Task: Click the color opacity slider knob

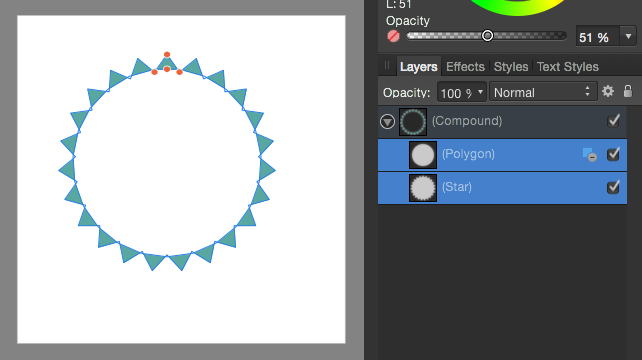Action: click(x=487, y=36)
